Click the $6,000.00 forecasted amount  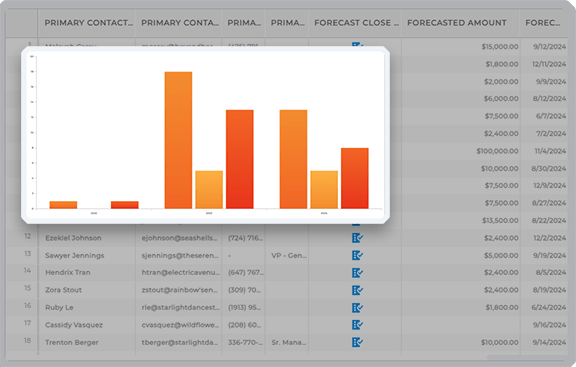point(501,98)
